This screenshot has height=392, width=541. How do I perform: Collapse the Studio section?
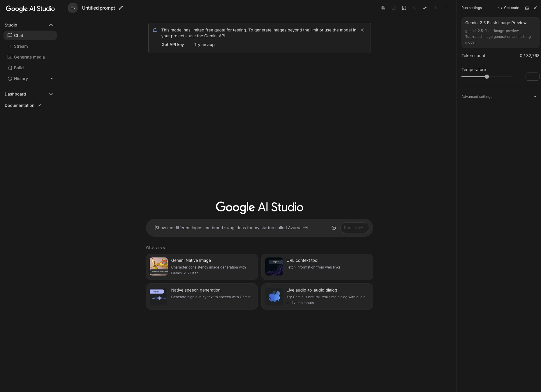tap(51, 25)
